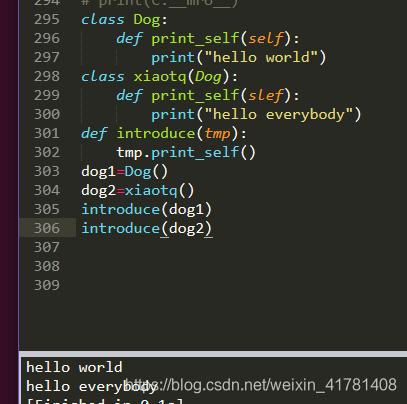
Task: Click line number 301 in the gutter
Action: pos(47,133)
